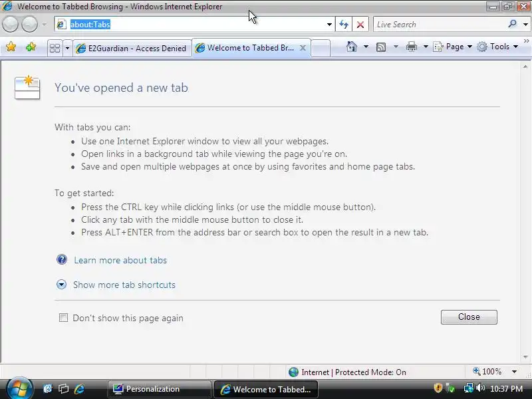Close the Welcome to Tabbed Browsing tab
Image resolution: width=532 pixels, height=399 pixels.
[x=303, y=48]
